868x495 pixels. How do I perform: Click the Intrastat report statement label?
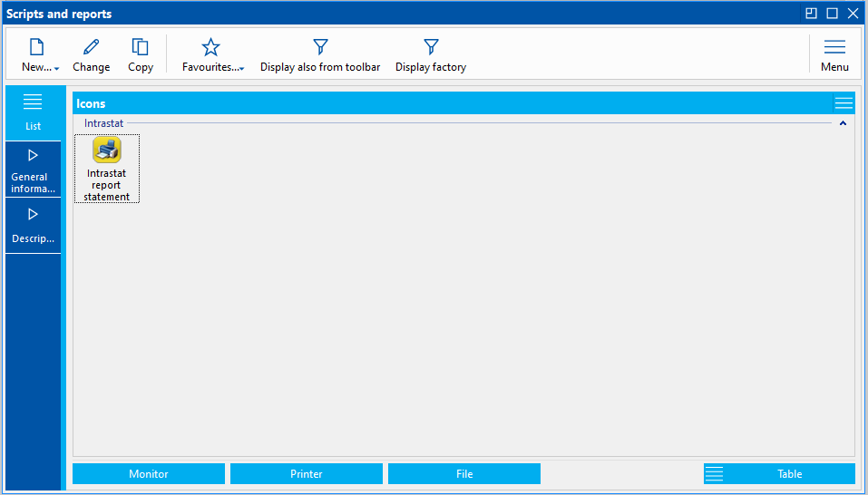[107, 185]
